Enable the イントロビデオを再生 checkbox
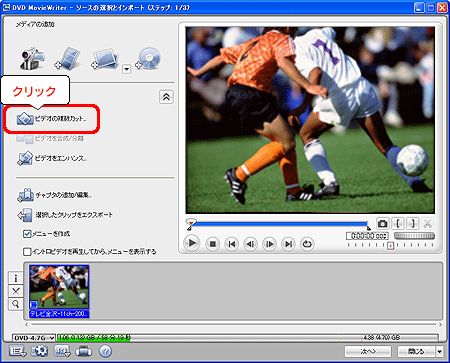 [x=27, y=252]
